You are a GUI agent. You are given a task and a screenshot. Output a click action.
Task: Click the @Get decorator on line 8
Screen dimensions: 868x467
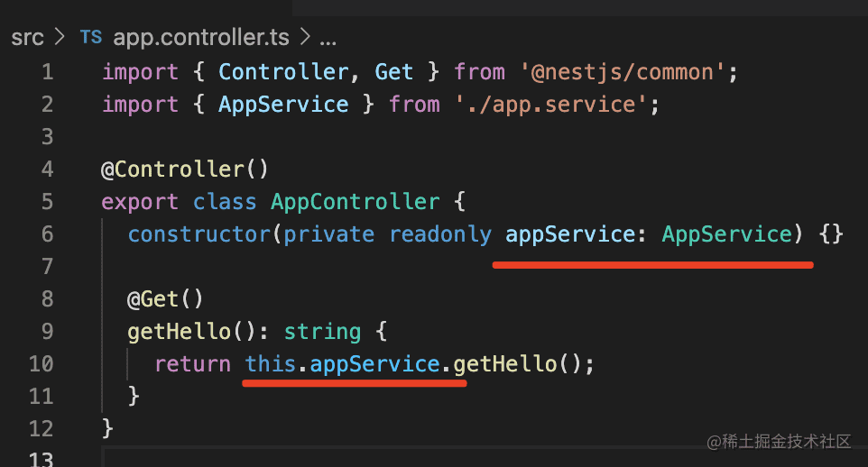[x=153, y=299]
